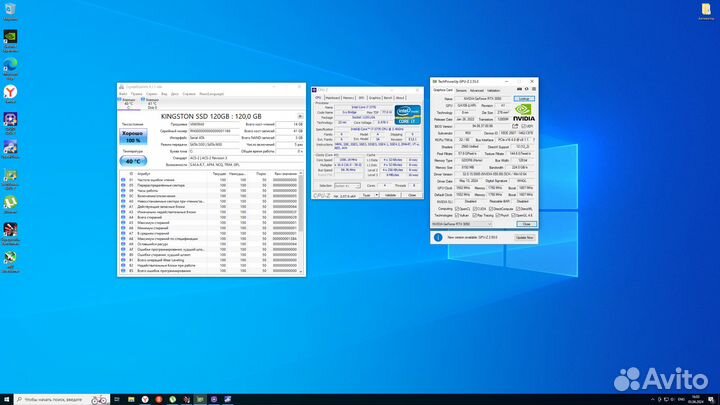This screenshot has height=405, width=720.
Task: Open the GPU-Z hamburger menu icon
Action: [534, 89]
